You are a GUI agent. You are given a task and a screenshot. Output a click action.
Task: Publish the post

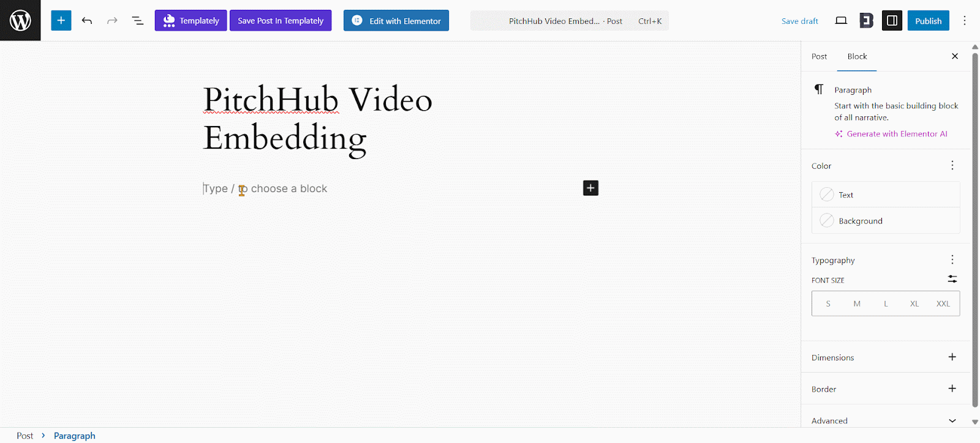coord(929,21)
